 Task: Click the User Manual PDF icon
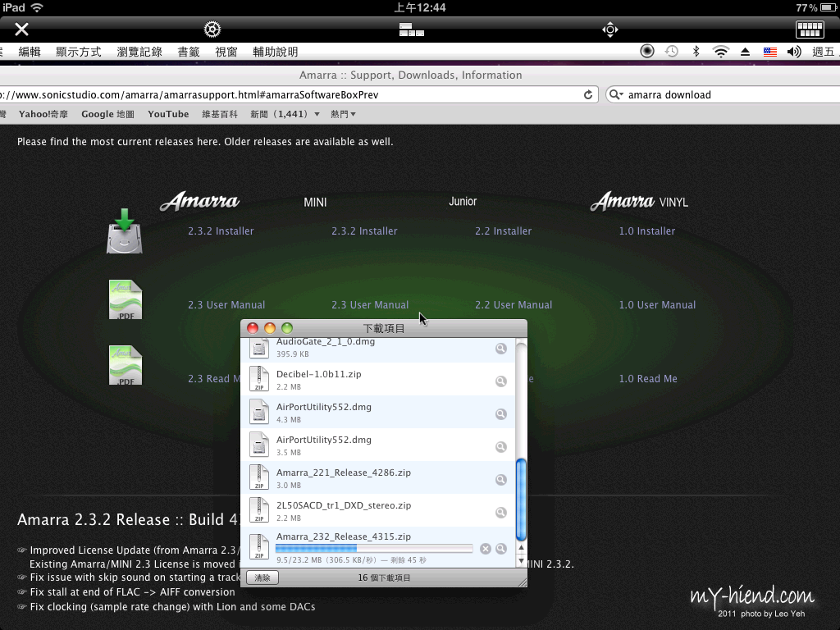126,299
